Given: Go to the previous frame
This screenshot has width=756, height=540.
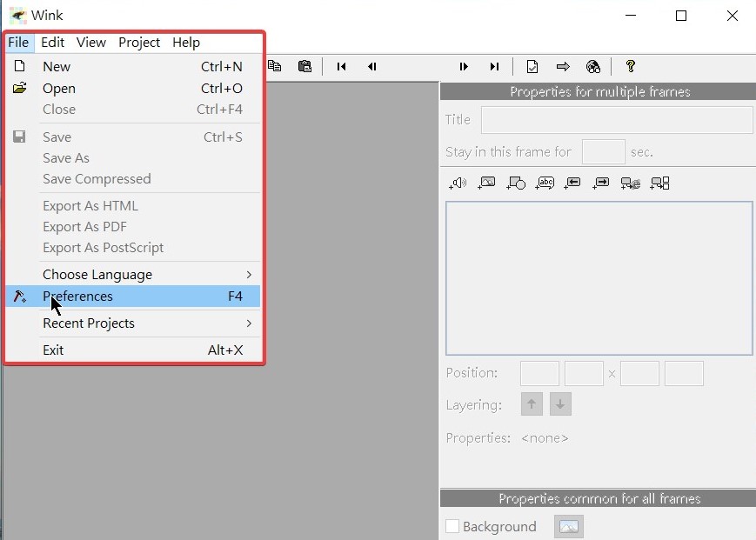Looking at the screenshot, I should tap(371, 66).
